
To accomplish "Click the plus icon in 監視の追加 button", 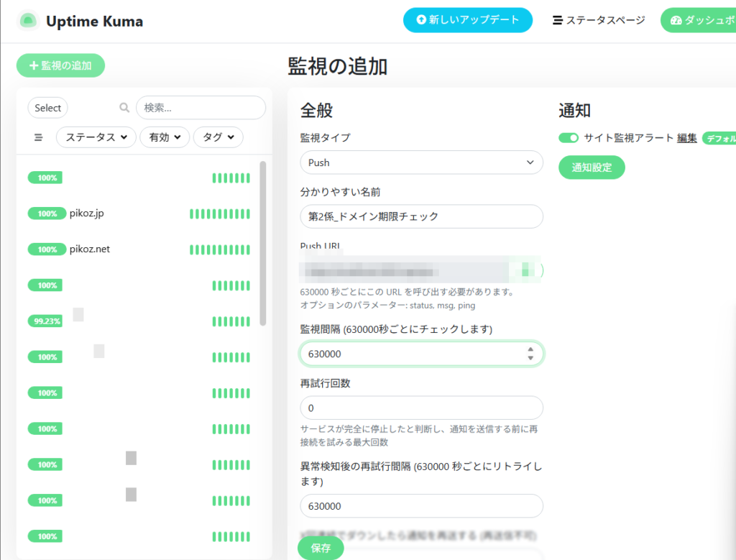I will [34, 65].
